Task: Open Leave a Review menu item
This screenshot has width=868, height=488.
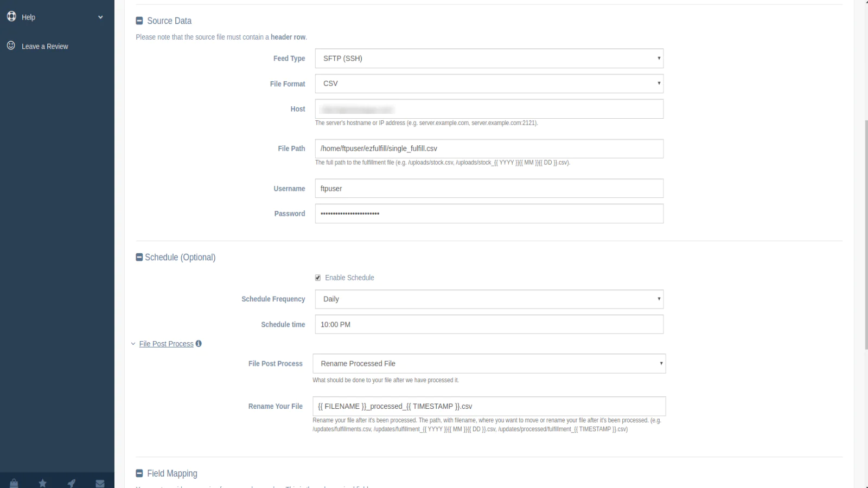Action: click(x=45, y=47)
